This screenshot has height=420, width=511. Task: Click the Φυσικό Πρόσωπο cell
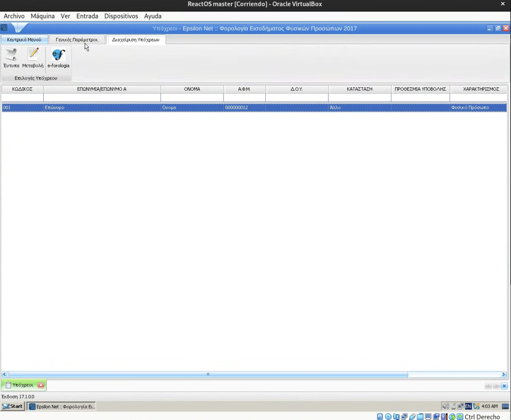pos(479,108)
